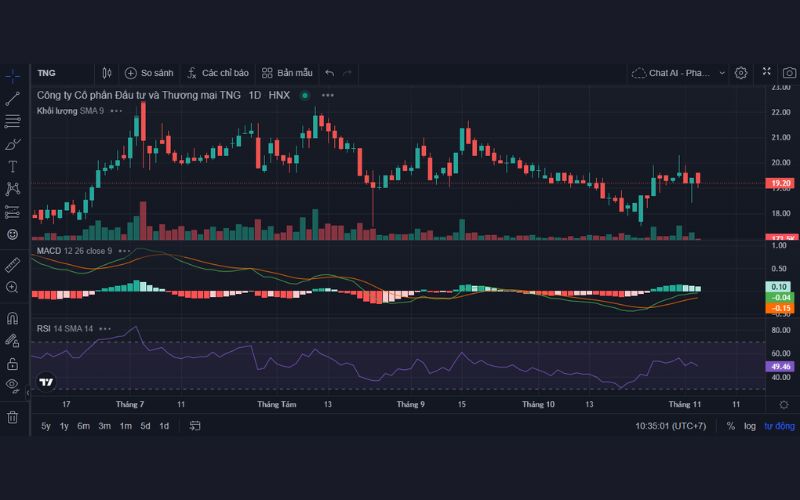Select the 6m time range
Screen dimensions: 800x500
[83, 426]
